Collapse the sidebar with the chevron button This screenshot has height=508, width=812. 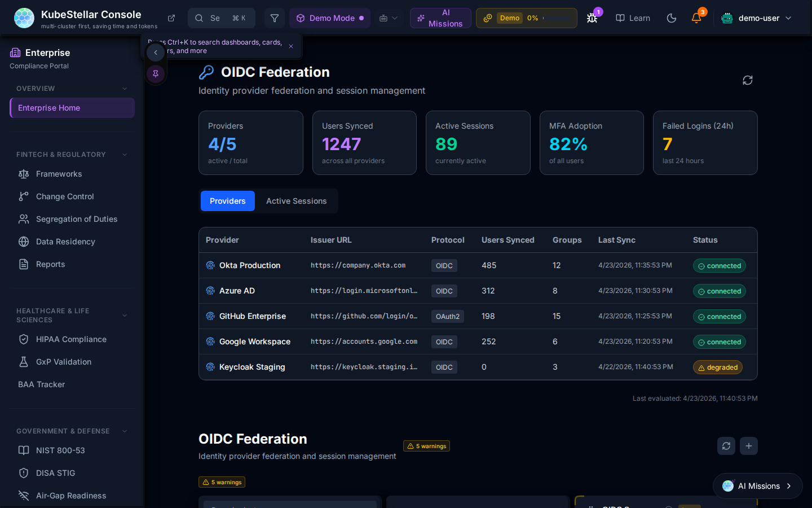point(156,52)
